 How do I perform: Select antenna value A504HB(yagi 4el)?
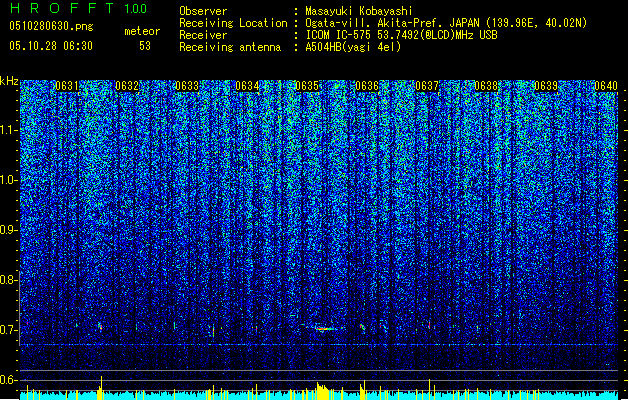(353, 47)
